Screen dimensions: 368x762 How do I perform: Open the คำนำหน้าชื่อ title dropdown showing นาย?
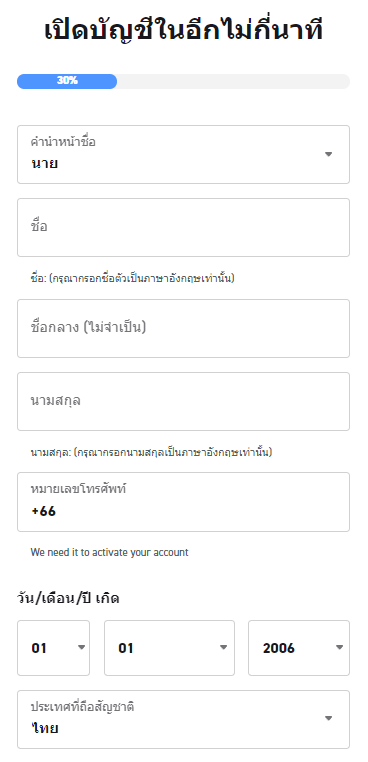coord(183,155)
